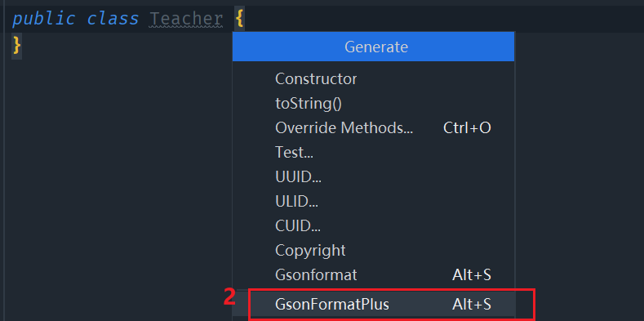644x321 pixels.
Task: Open the Override Methods... option
Action: pyautogui.click(x=373, y=127)
